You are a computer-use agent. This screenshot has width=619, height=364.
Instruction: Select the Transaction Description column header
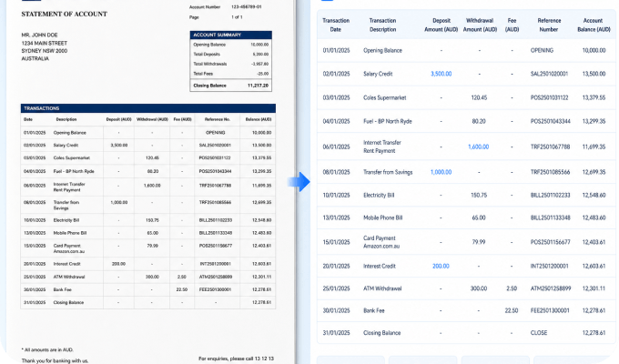tap(382, 25)
